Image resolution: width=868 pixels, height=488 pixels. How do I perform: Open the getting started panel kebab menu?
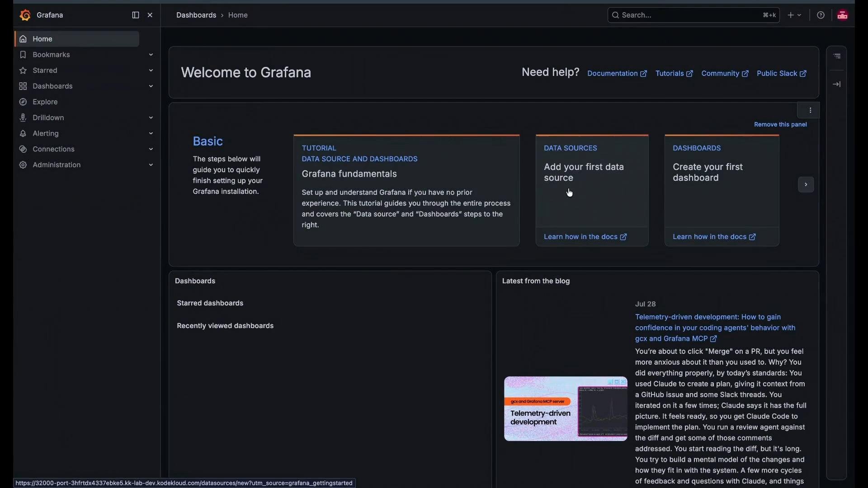pyautogui.click(x=811, y=111)
